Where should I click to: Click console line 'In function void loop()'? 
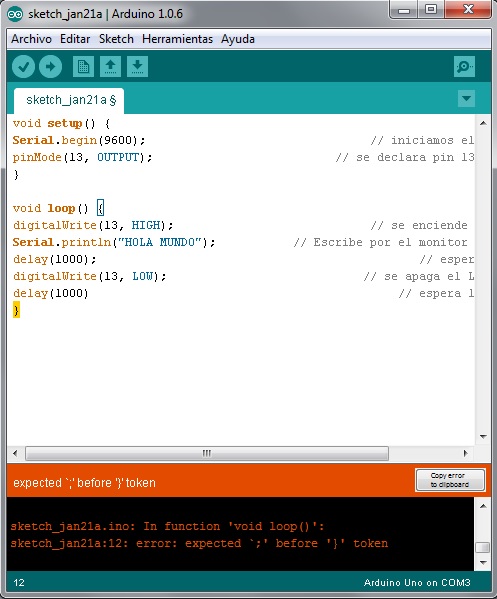tap(167, 526)
